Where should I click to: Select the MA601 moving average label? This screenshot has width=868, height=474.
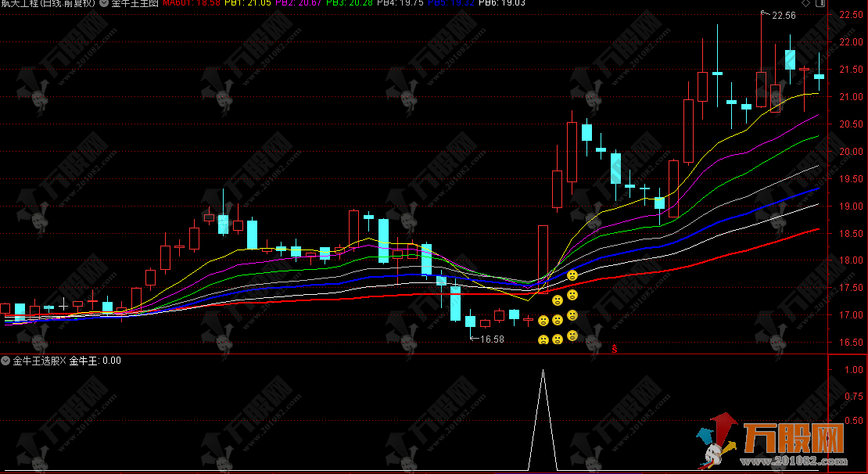pos(191,4)
